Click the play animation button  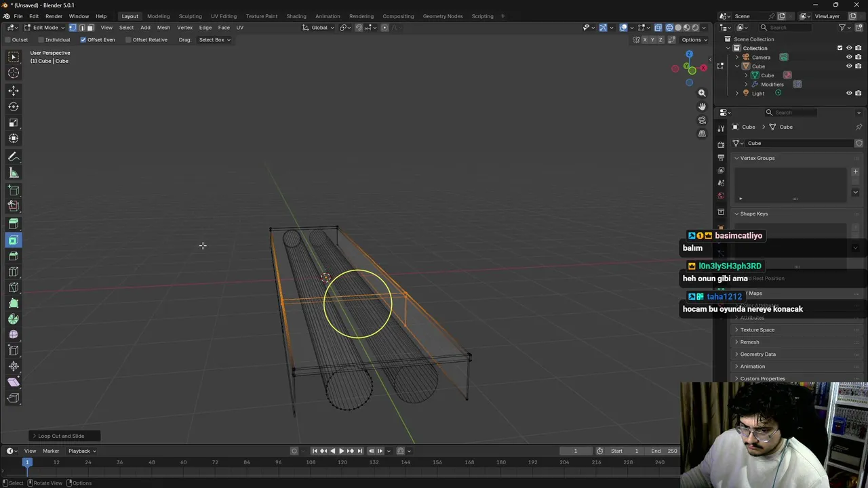341,451
